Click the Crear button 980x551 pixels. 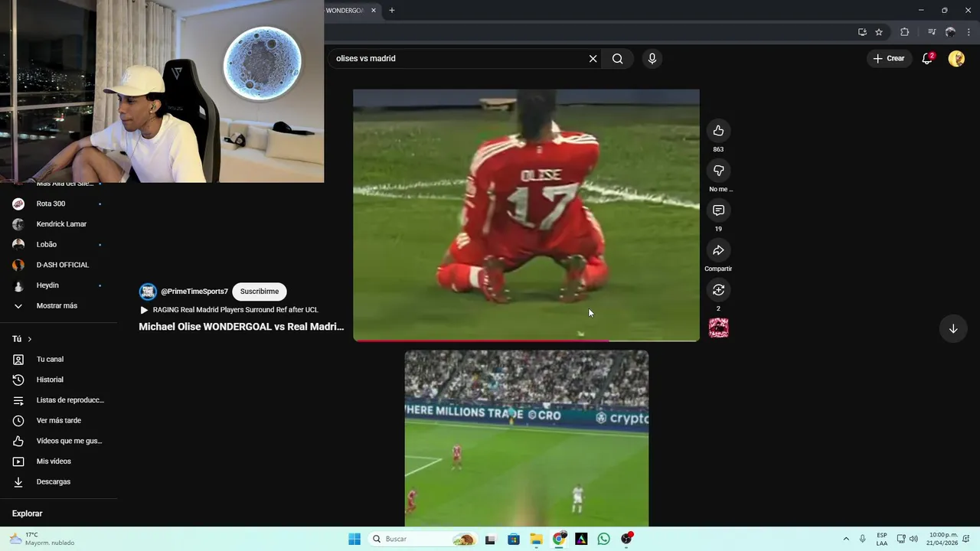coord(889,58)
